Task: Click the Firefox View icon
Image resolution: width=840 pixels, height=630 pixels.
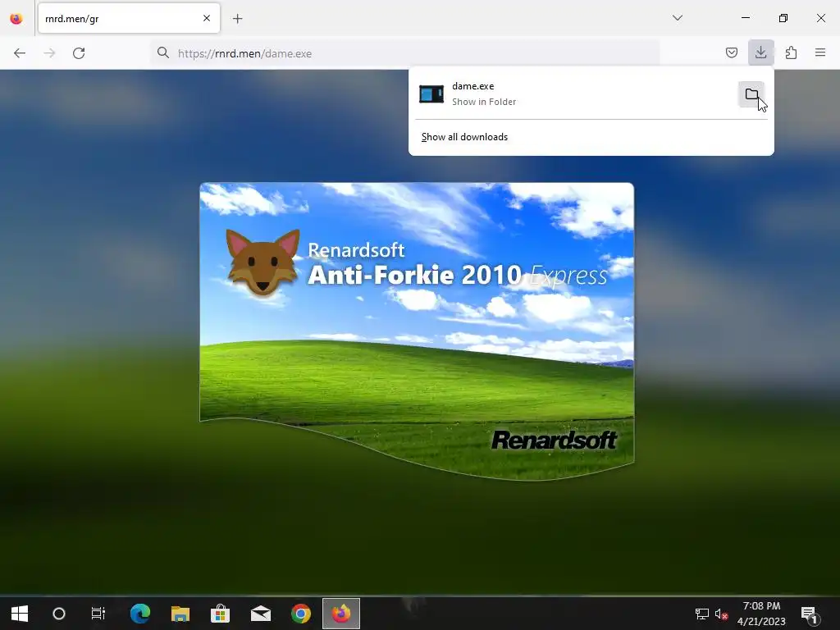Action: click(16, 19)
